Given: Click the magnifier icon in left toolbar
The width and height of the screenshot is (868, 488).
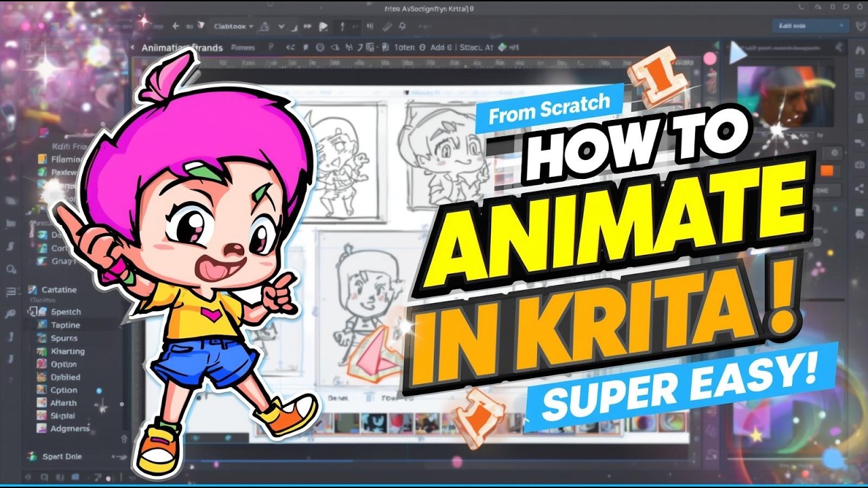Looking at the screenshot, I should tap(11, 270).
